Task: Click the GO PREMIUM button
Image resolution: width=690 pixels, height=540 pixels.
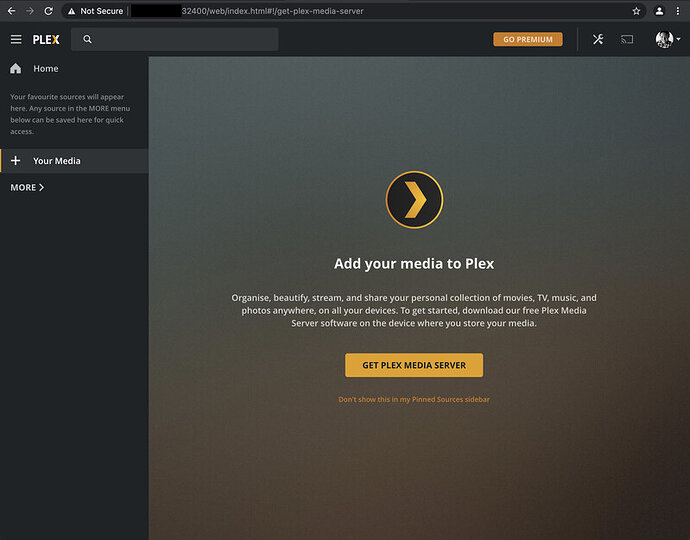Action: tap(528, 39)
